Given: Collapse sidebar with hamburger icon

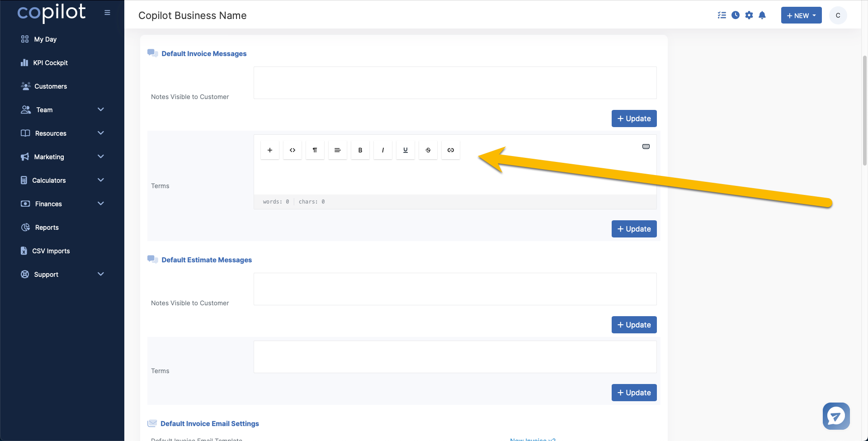Looking at the screenshot, I should click(107, 13).
